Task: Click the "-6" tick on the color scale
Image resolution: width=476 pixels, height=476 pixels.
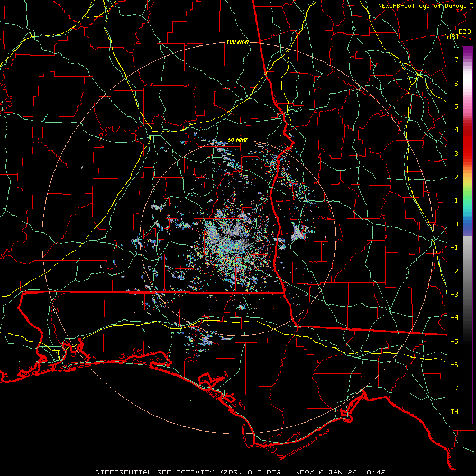Action: [x=454, y=365]
